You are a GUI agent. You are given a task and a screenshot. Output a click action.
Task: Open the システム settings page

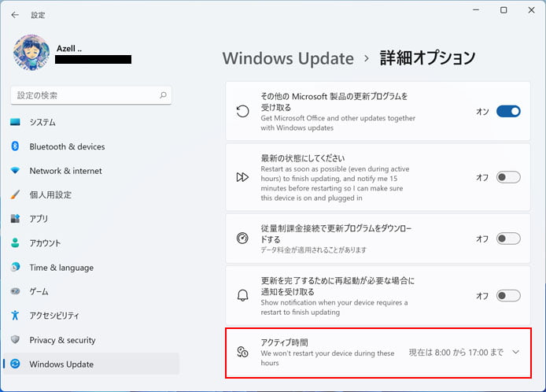(x=91, y=122)
